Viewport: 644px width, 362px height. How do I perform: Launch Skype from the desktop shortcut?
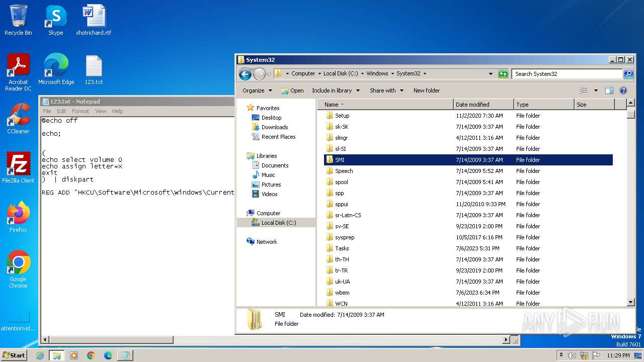(x=55, y=20)
